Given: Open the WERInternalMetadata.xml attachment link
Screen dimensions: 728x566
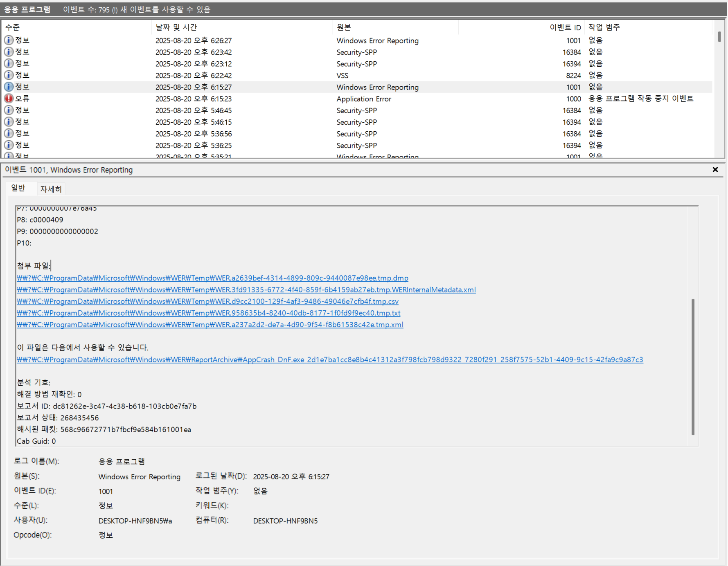Looking at the screenshot, I should coord(246,290).
